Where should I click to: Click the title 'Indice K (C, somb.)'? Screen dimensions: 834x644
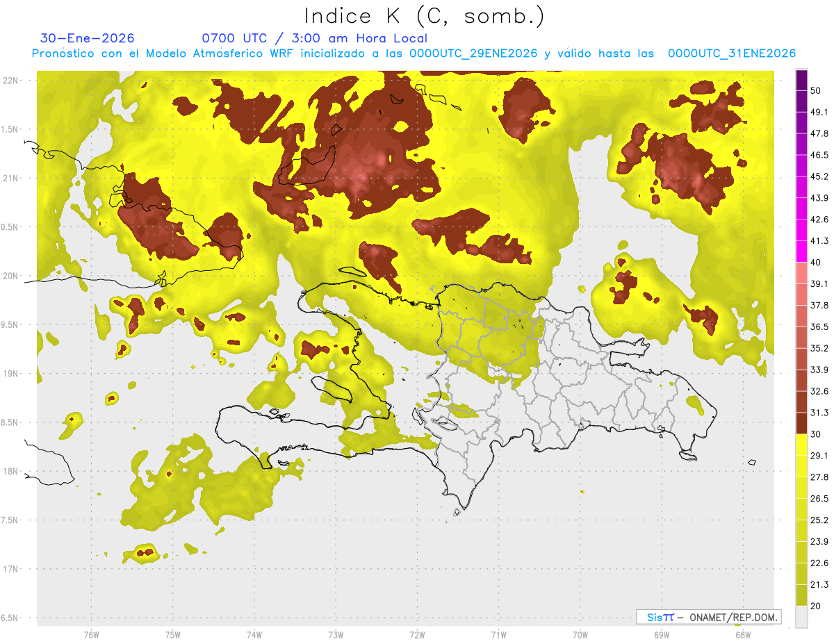(x=425, y=15)
